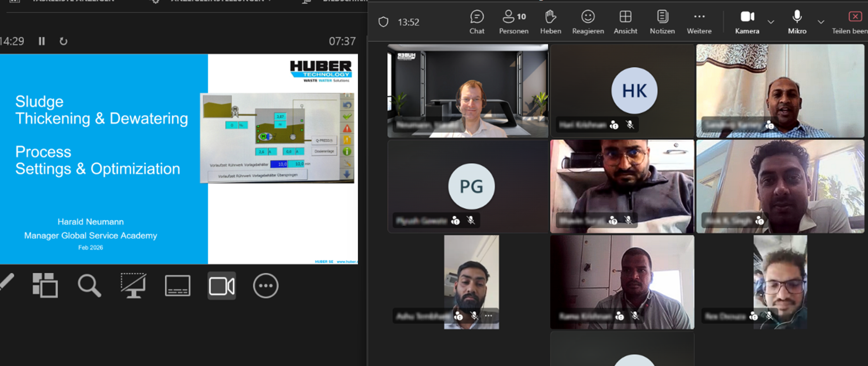Select the HK participant avatar
868x366 pixels.
click(x=634, y=90)
